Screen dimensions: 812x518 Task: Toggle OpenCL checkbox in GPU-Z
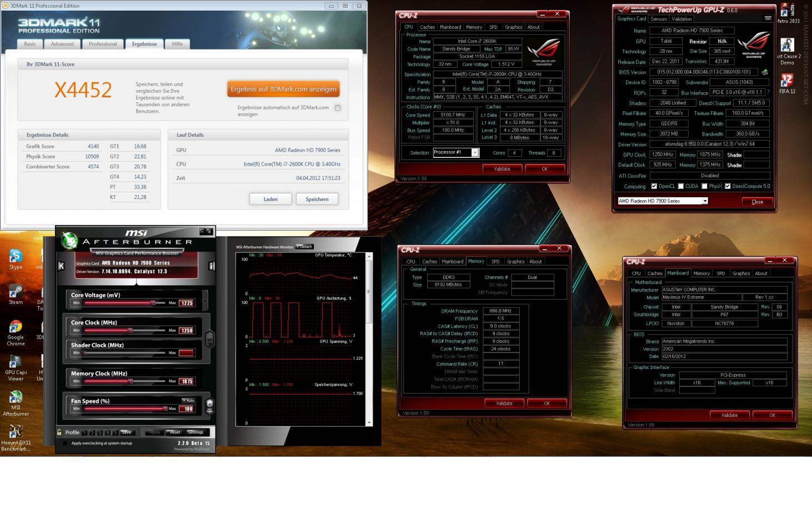click(x=654, y=186)
